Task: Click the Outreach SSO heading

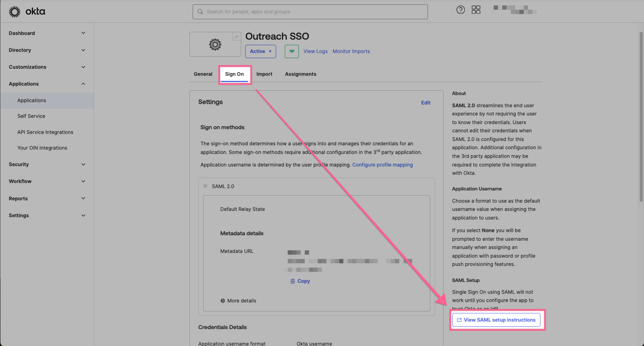Action: point(277,36)
